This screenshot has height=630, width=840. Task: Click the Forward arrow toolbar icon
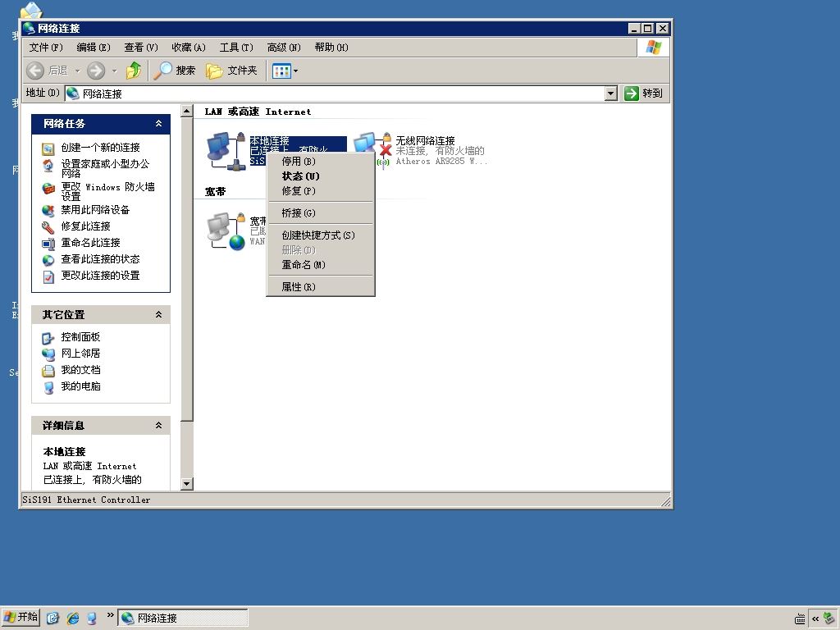click(96, 71)
